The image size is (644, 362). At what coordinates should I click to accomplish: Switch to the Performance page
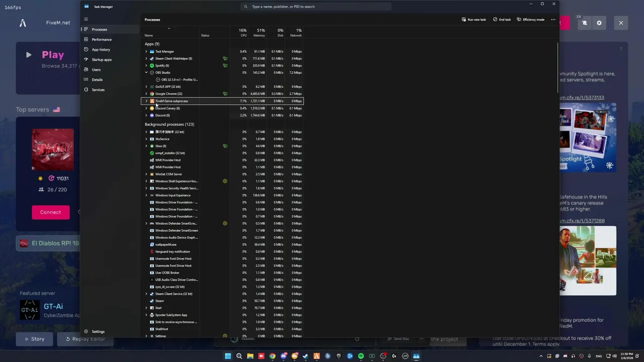pyautogui.click(x=110, y=39)
